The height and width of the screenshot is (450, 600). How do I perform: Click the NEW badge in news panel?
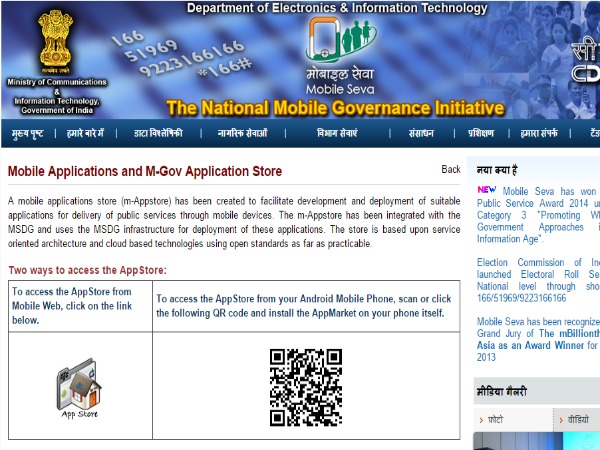(x=487, y=189)
